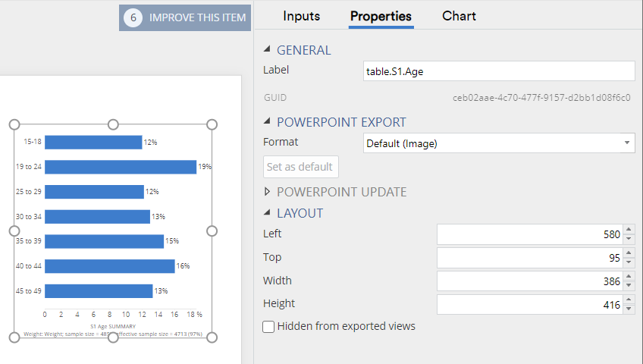643x364 pixels.
Task: Open the Chart tab
Action: [x=459, y=16]
